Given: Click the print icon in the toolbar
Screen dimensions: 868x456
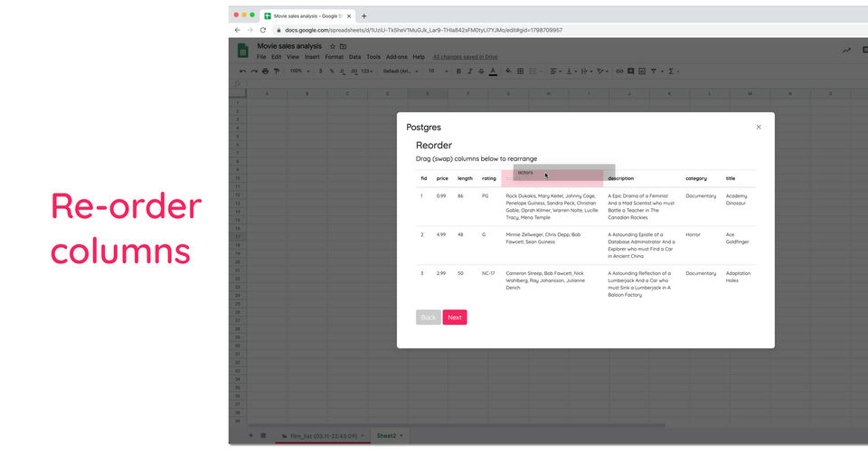Looking at the screenshot, I should (265, 71).
